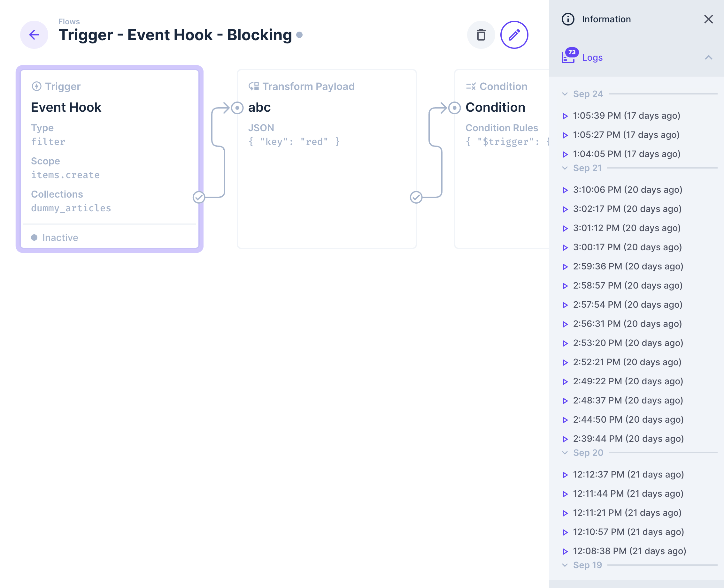Close the Information sidebar panel
Image resolution: width=724 pixels, height=588 pixels.
tap(708, 19)
